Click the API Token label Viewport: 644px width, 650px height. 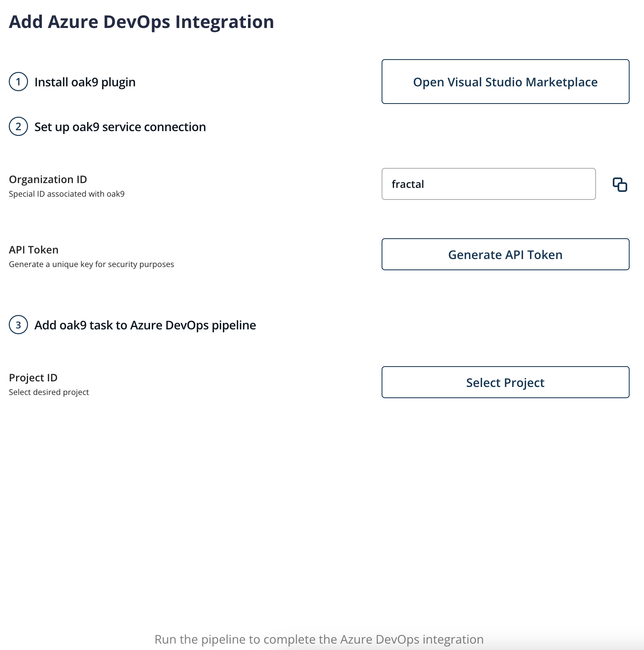(34, 250)
